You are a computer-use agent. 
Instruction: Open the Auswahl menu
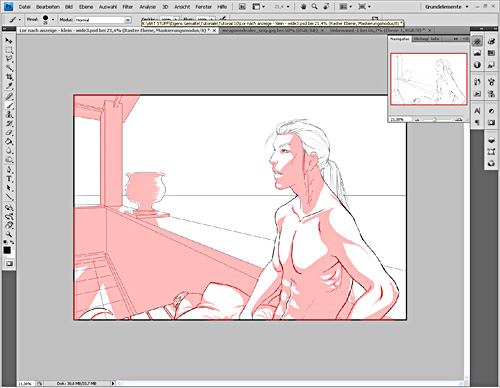click(108, 7)
